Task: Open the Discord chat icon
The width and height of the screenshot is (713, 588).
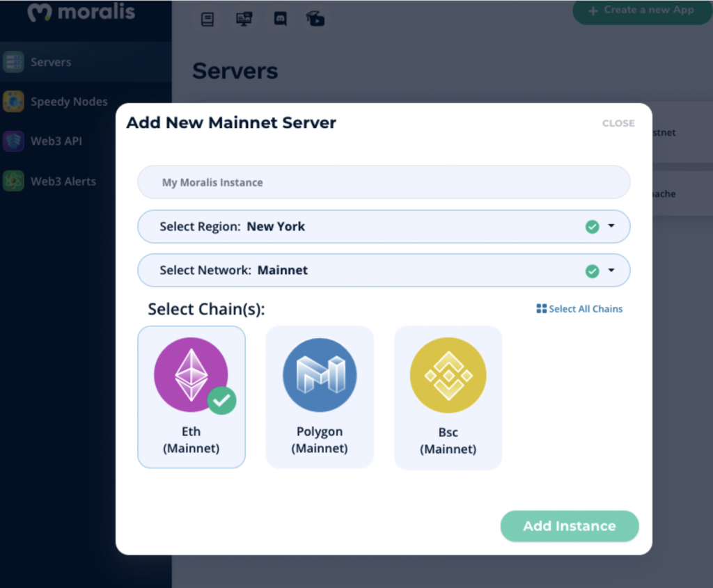Action: (281, 19)
